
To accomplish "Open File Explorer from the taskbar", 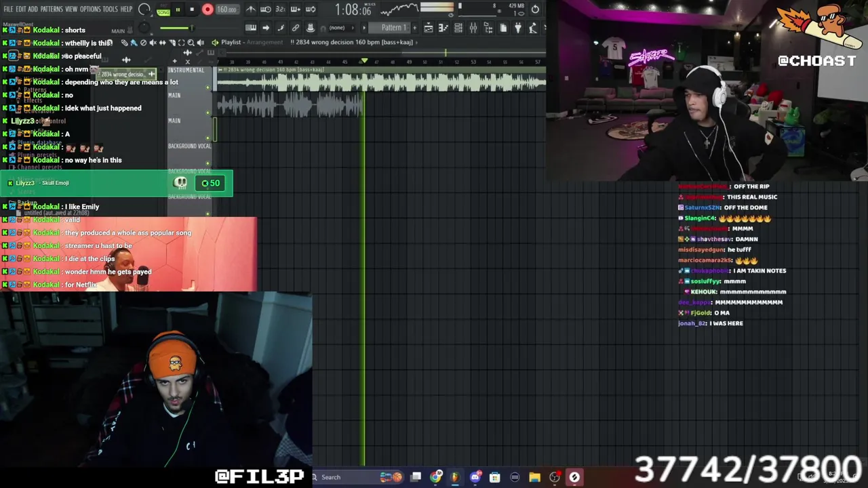I will 534,477.
